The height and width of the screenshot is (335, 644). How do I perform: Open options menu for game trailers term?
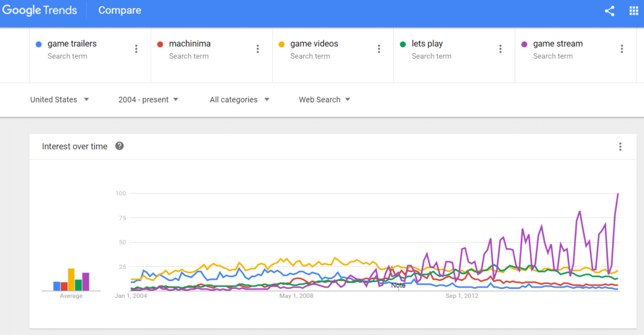pos(136,49)
